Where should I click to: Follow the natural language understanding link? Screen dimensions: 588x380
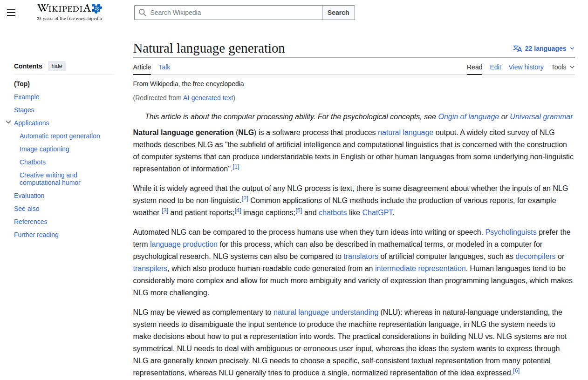coord(326,312)
